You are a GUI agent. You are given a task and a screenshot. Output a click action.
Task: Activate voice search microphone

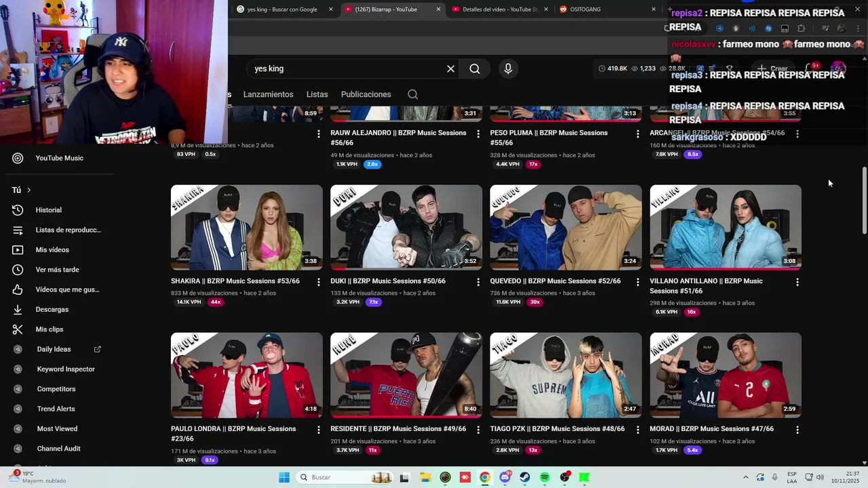pyautogui.click(x=508, y=68)
